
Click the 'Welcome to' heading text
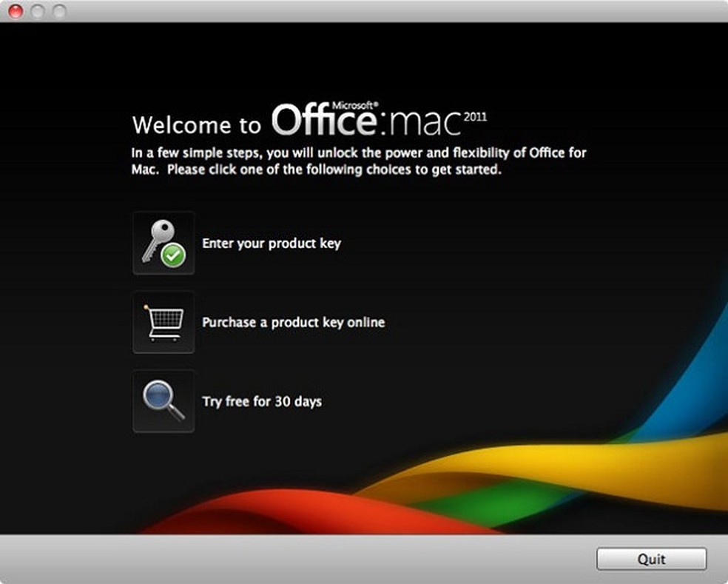(x=196, y=125)
